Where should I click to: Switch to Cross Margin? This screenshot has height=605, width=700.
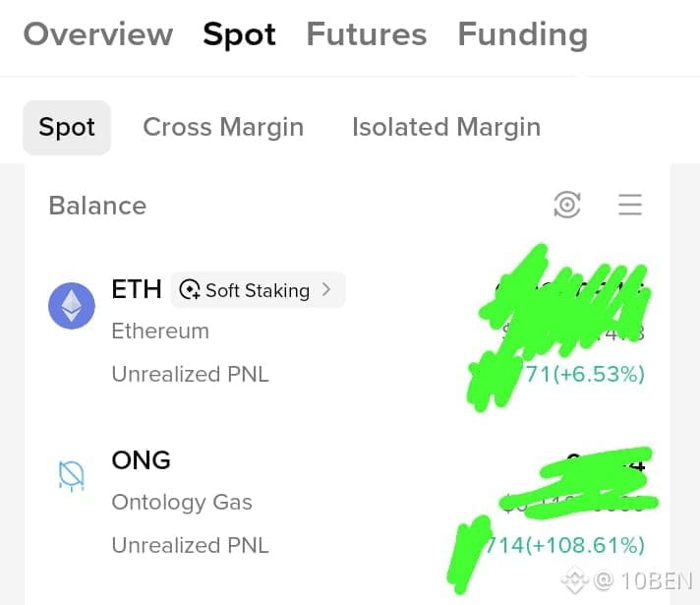(223, 127)
